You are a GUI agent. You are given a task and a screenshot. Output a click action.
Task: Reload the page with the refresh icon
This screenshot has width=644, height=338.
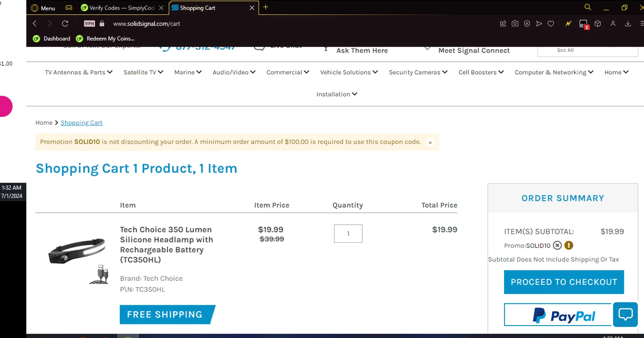[65, 24]
